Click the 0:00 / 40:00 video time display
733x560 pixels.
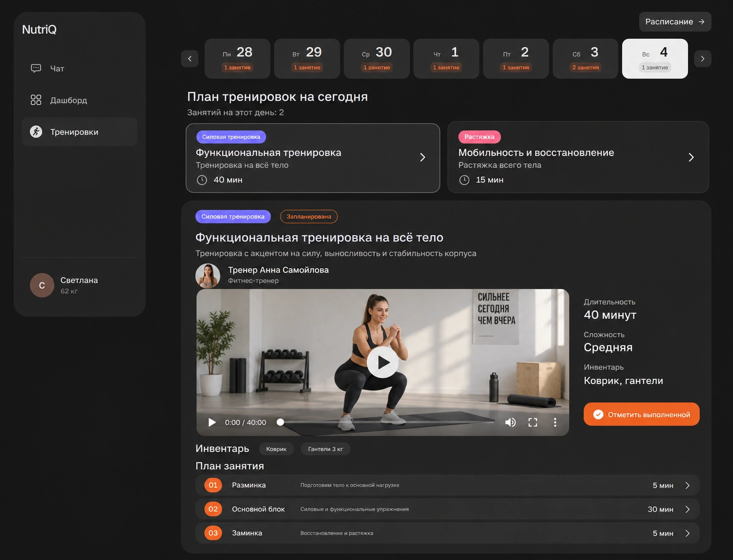coord(246,423)
